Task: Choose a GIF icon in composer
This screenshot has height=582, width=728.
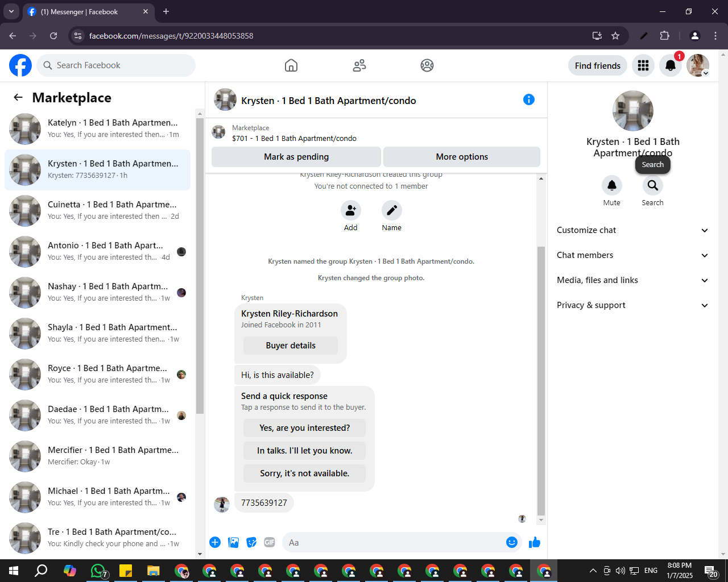Action: point(270,542)
